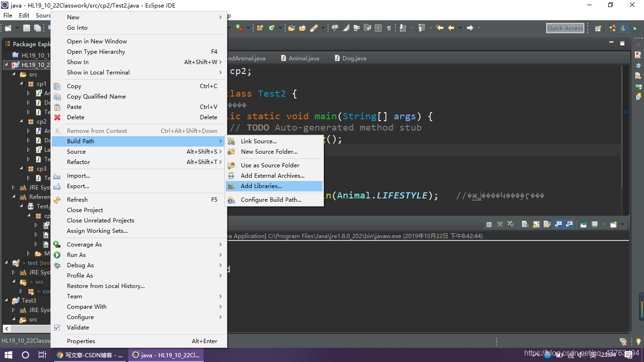644x362 pixels.
Task: Click the Back navigation arrow icon
Action: [x=451, y=28]
